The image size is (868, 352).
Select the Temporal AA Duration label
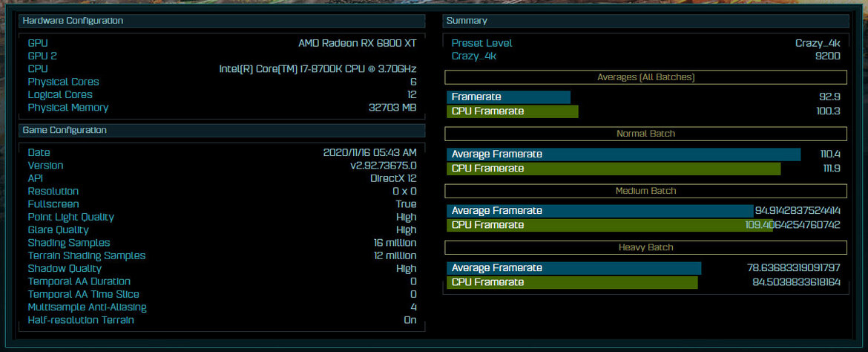(79, 281)
